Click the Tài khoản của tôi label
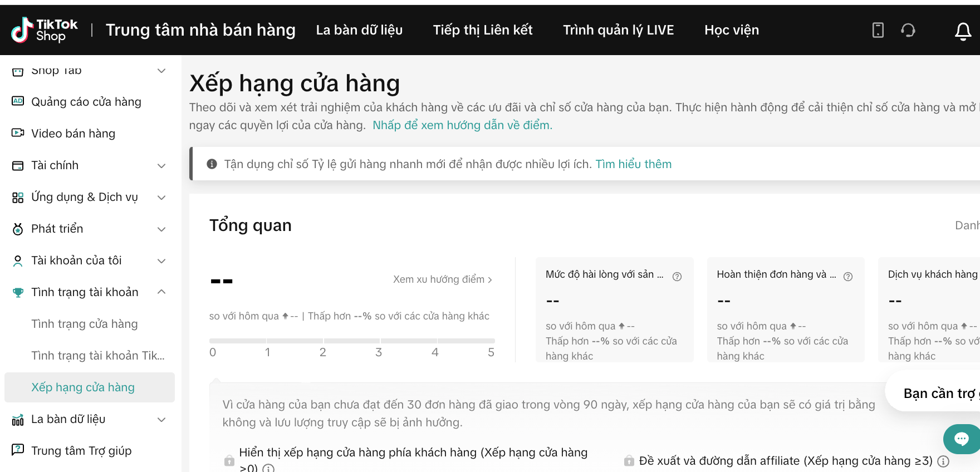Viewport: 980px width, 472px height. coord(76,260)
